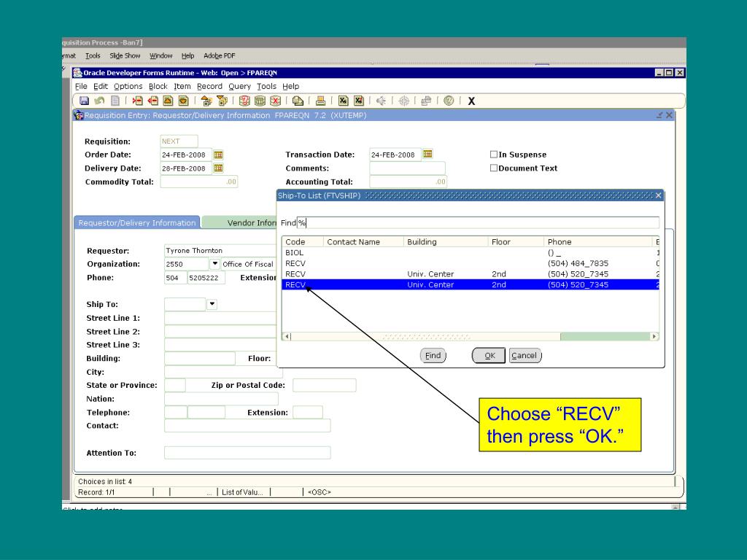Image resolution: width=747 pixels, height=560 pixels.
Task: Go to the previous record via toolbar icon
Action: [x=169, y=101]
